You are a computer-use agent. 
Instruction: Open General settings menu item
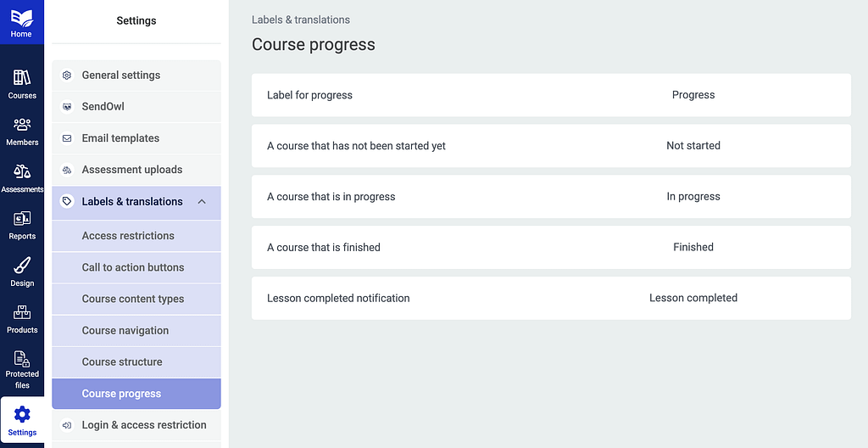pyautogui.click(x=136, y=76)
